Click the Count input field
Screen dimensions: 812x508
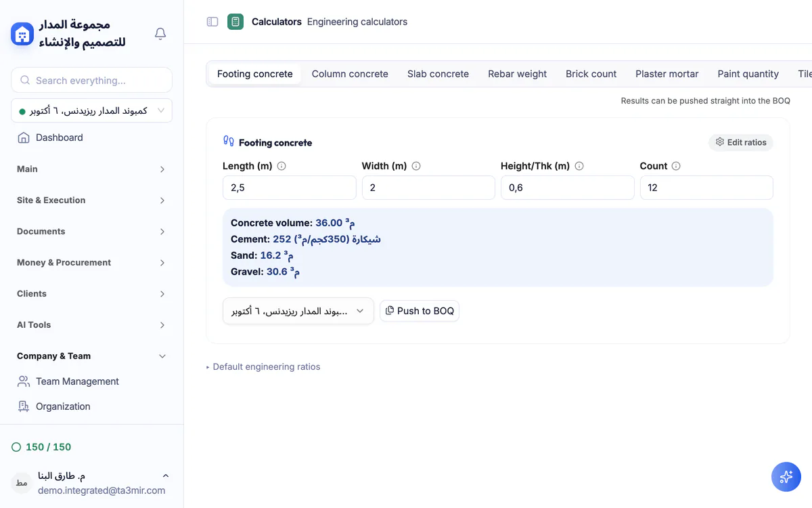(x=706, y=188)
